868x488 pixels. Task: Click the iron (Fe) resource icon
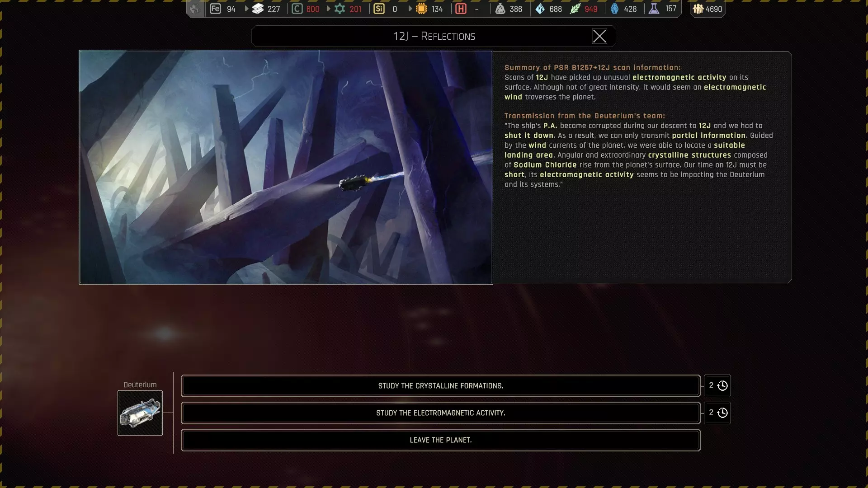click(216, 9)
